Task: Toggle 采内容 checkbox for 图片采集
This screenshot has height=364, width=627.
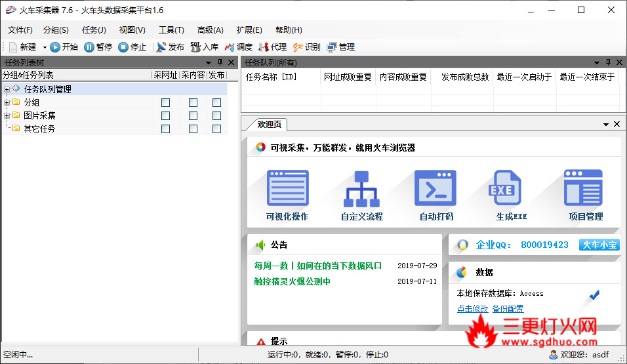Action: pyautogui.click(x=193, y=116)
